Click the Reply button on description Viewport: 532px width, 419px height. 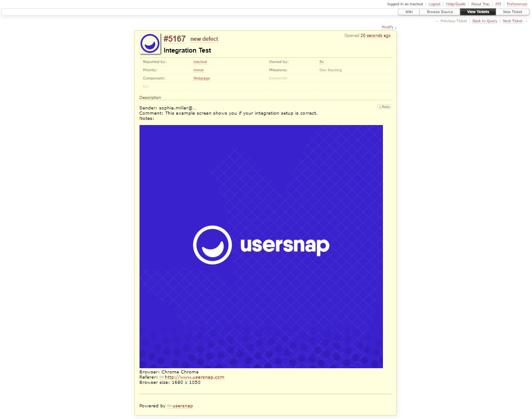point(384,106)
